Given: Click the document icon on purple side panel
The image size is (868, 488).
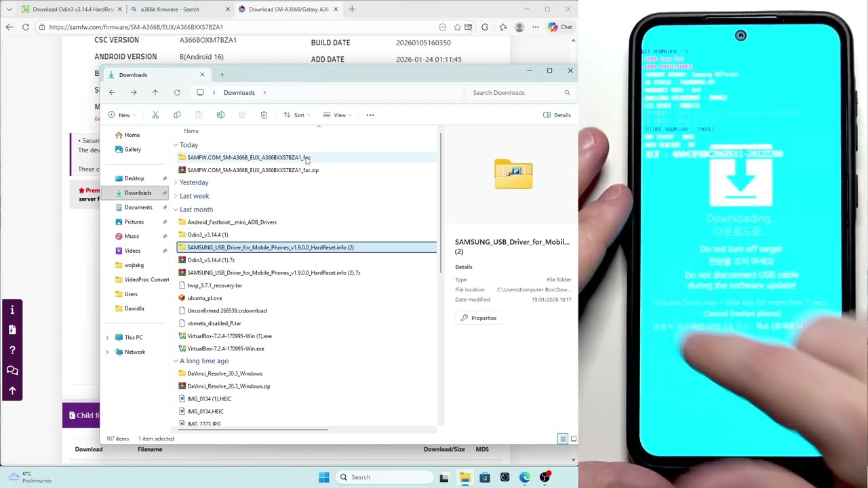Looking at the screenshot, I should pyautogui.click(x=12, y=330).
